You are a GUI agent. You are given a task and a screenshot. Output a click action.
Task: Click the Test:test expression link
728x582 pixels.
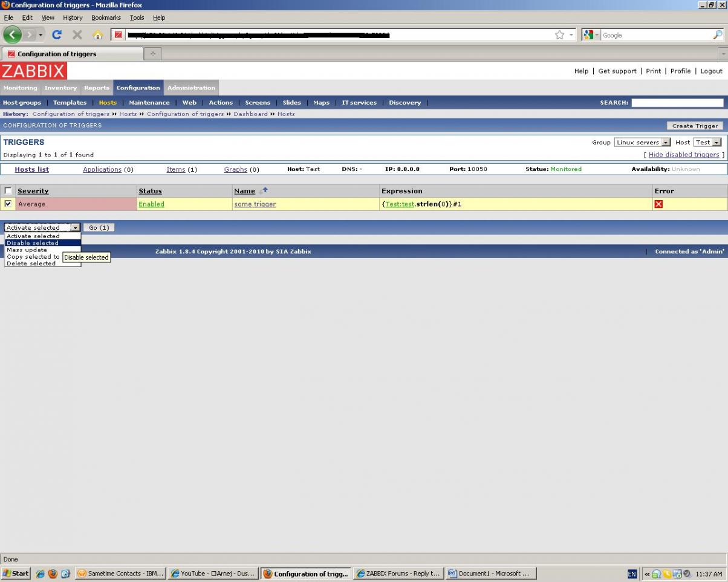[400, 204]
